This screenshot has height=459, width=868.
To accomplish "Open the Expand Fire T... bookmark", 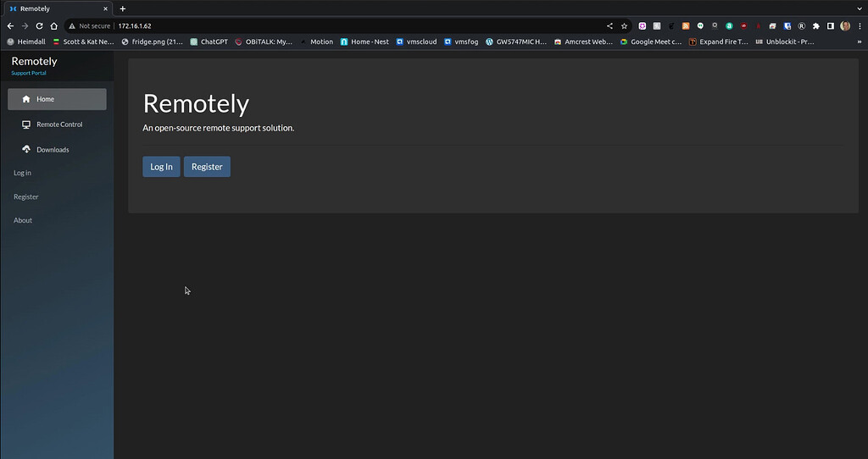I will 719,41.
